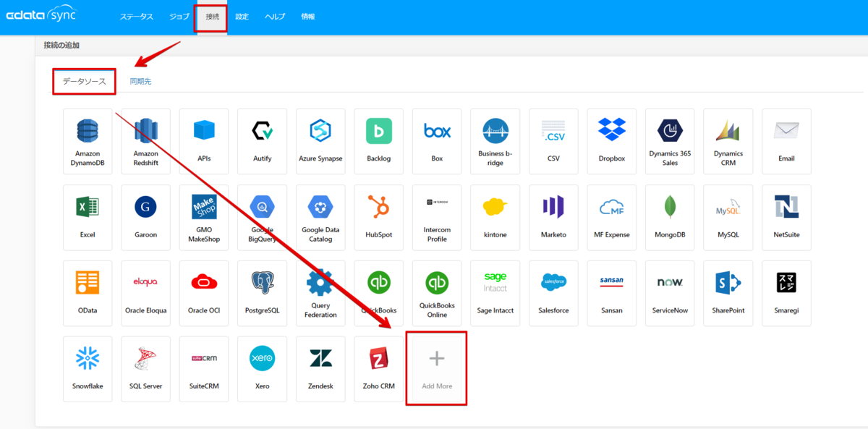Pick the MongoDB data source
Viewport: 868px width, 429px height.
pos(670,217)
